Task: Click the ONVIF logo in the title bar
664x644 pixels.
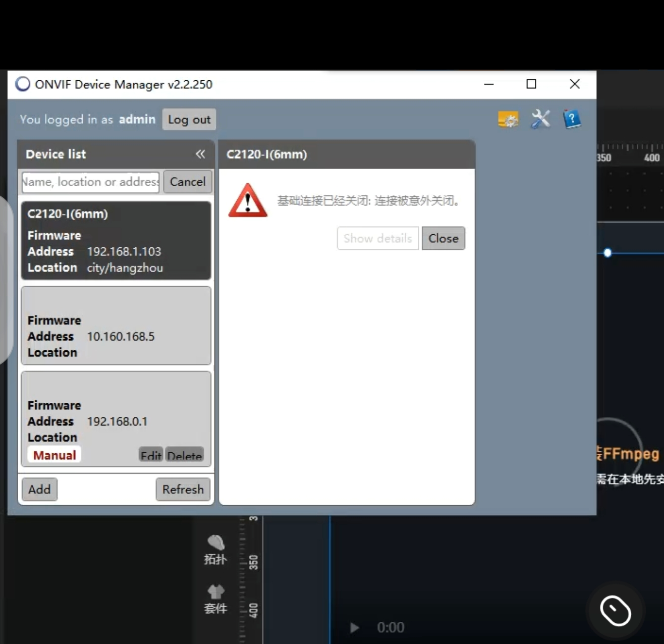Action: point(23,84)
